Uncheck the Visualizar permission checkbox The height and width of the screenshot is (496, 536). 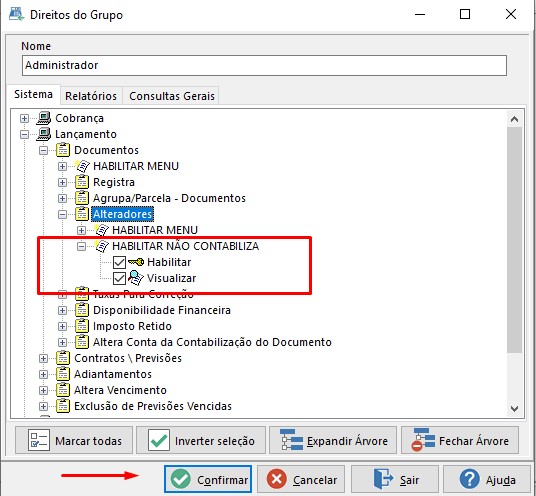[x=119, y=278]
